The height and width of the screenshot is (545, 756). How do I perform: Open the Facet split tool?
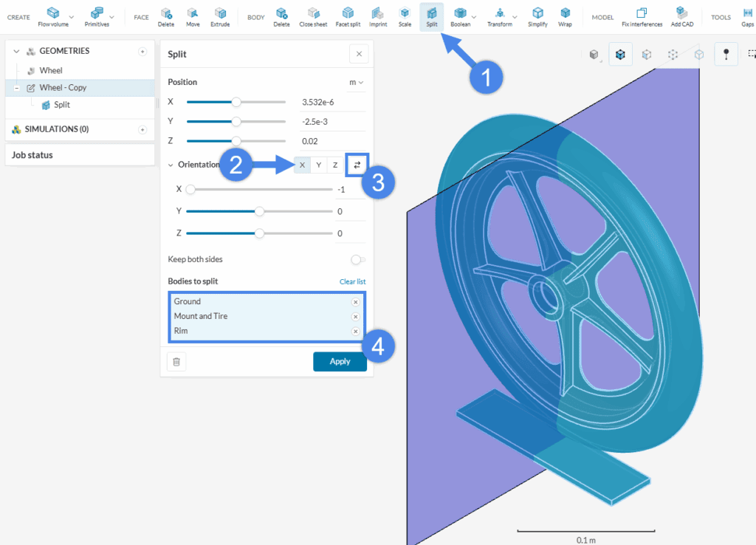348,13
